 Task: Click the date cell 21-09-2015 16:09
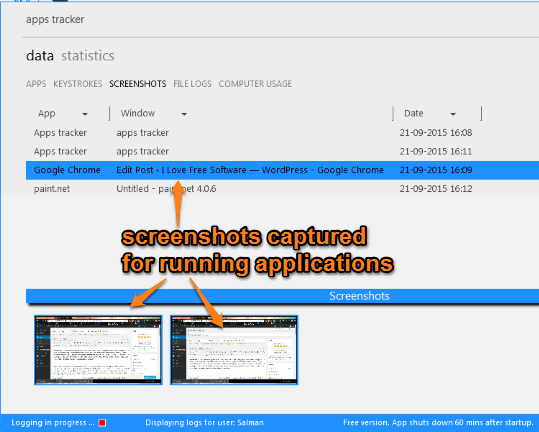[436, 170]
